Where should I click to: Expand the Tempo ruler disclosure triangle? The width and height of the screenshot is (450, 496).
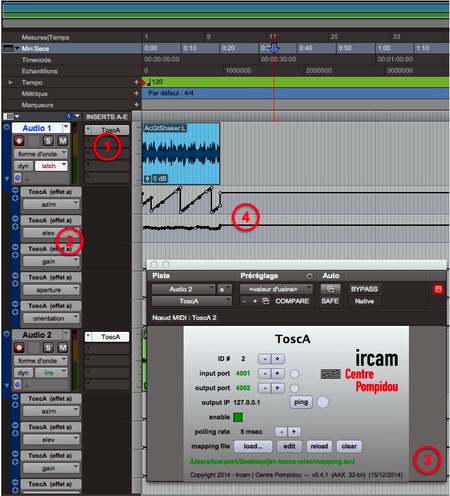coord(11,82)
